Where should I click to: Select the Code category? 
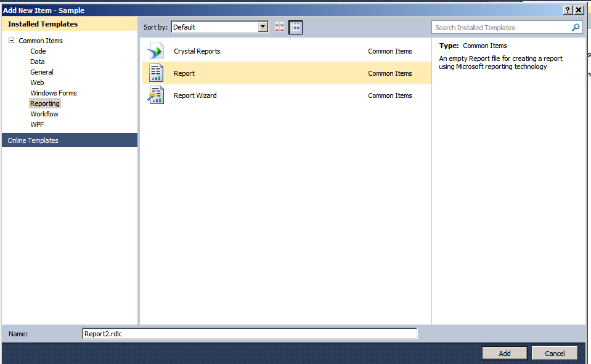click(38, 51)
